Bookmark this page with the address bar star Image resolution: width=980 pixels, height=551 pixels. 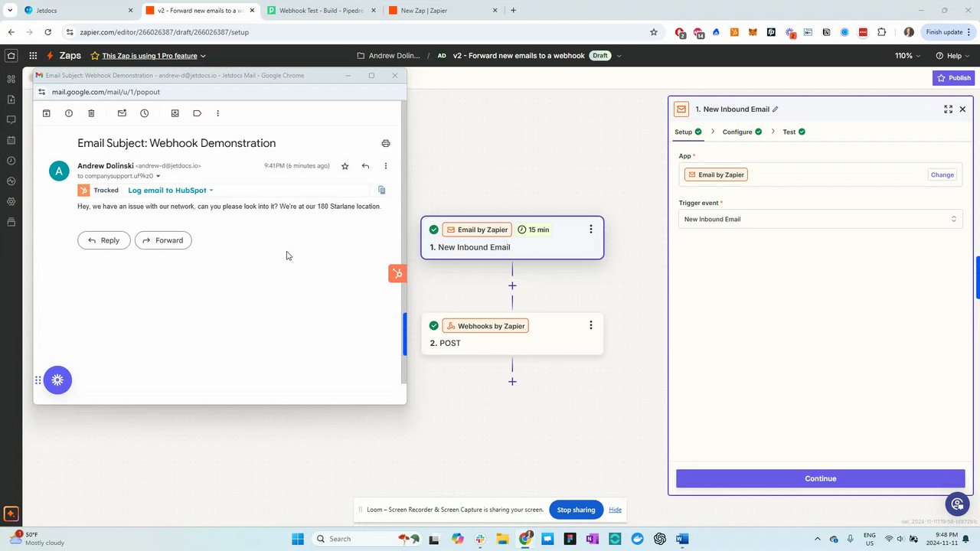pyautogui.click(x=654, y=32)
